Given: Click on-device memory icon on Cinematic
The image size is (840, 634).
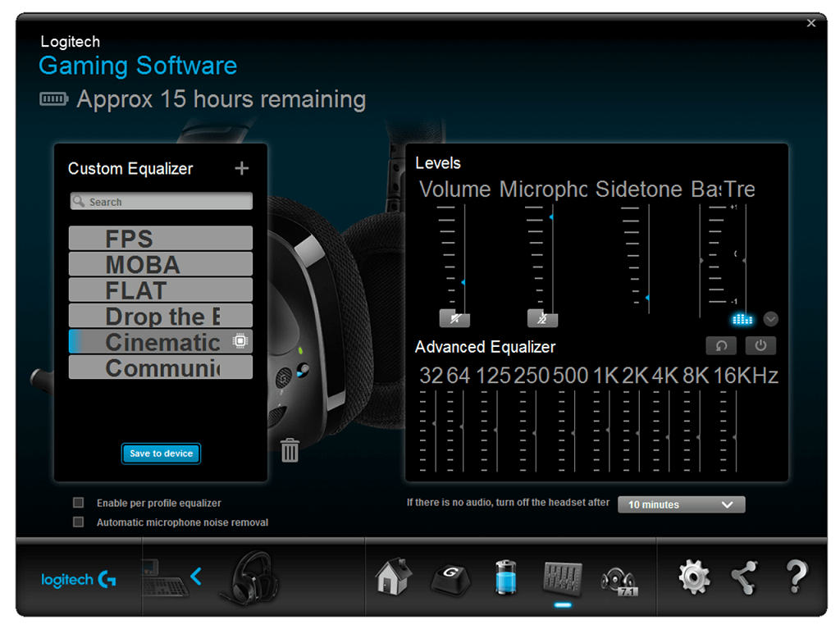Looking at the screenshot, I should [240, 341].
